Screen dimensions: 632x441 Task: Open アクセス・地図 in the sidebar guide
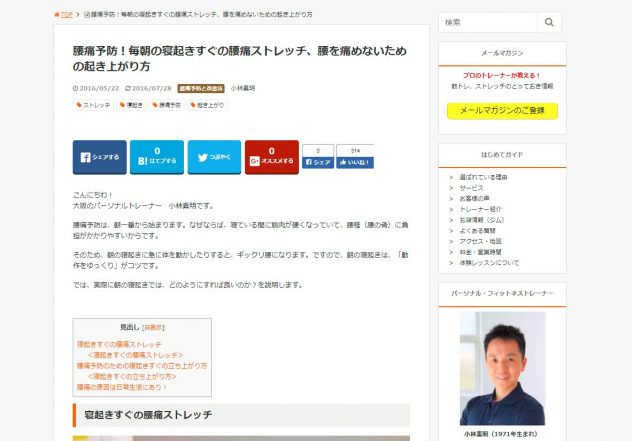point(480,241)
